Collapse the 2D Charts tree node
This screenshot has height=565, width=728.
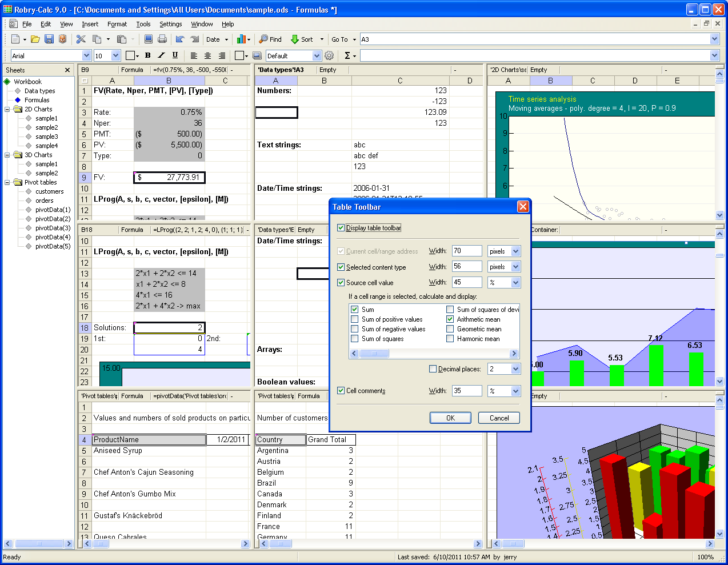(8, 109)
